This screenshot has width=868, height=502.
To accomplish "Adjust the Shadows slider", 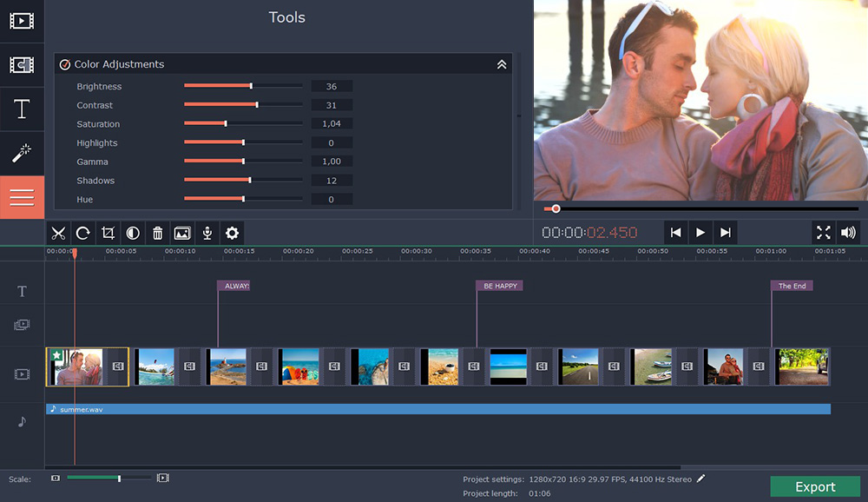I will pyautogui.click(x=243, y=180).
